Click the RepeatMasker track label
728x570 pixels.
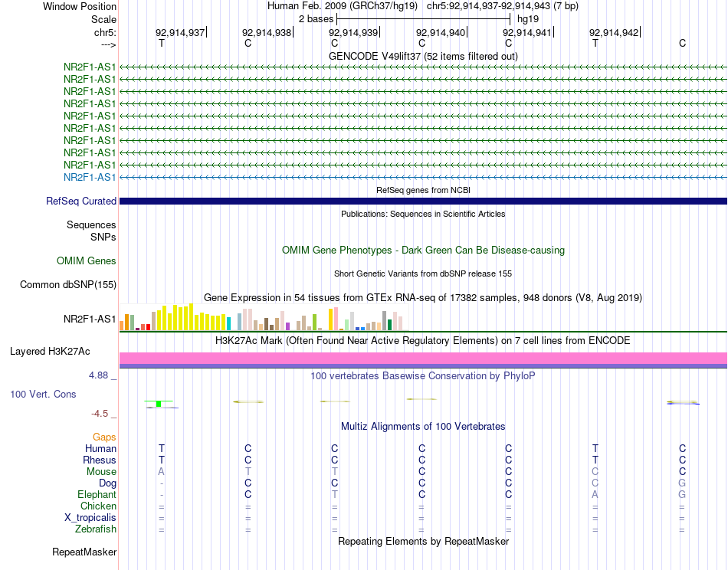click(84, 552)
